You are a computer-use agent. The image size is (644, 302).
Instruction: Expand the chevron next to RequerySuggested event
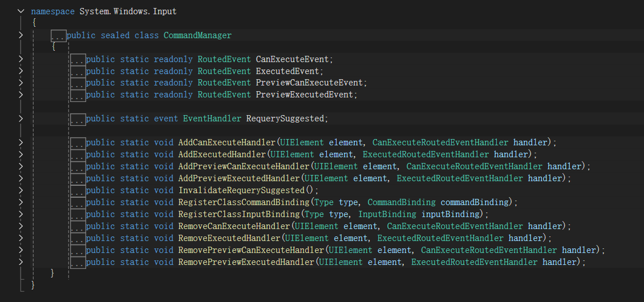click(21, 119)
